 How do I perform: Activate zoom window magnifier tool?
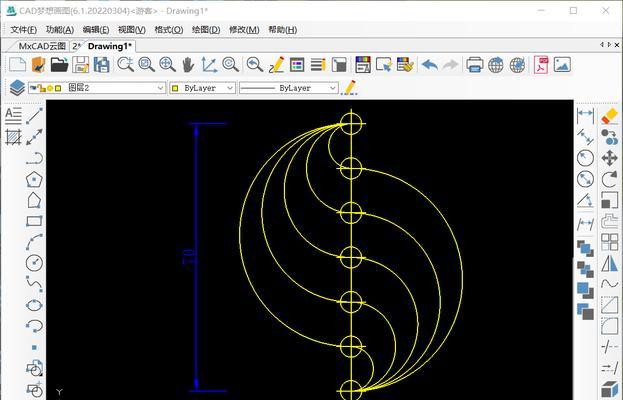pos(146,64)
